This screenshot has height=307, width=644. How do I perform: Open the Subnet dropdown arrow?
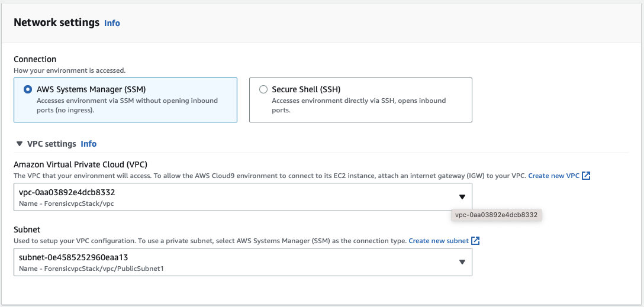click(462, 262)
